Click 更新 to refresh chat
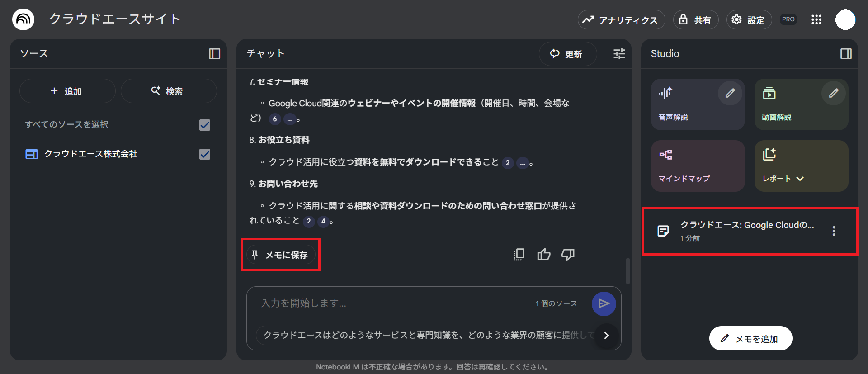The image size is (868, 374). point(568,54)
